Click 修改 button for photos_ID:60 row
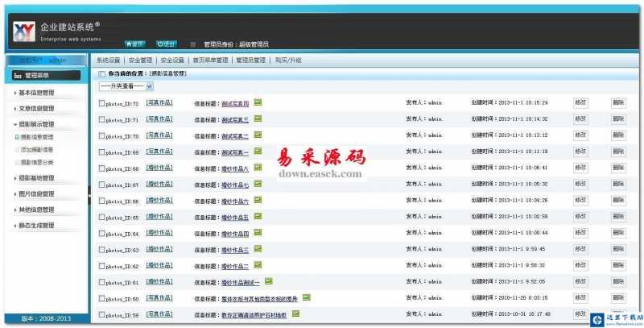The height and width of the screenshot is (328, 644). [x=580, y=297]
